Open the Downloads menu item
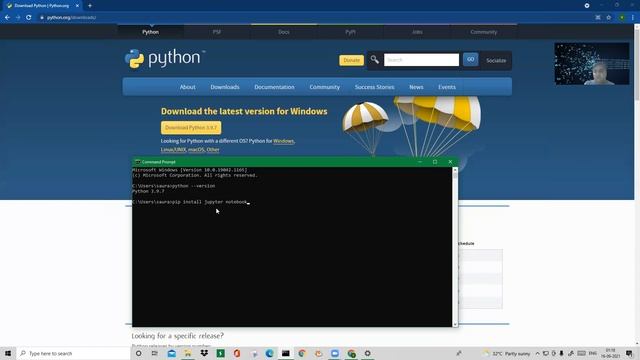The width and height of the screenshot is (640, 360). [225, 87]
